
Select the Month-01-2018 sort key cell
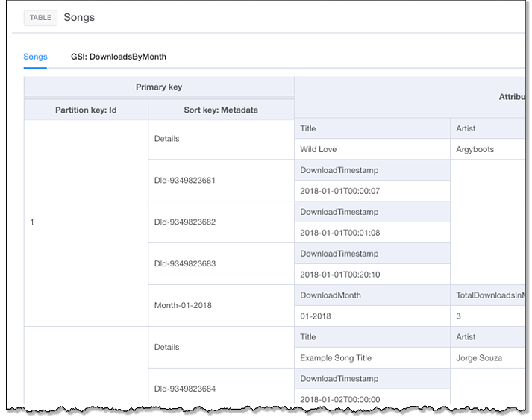(184, 305)
